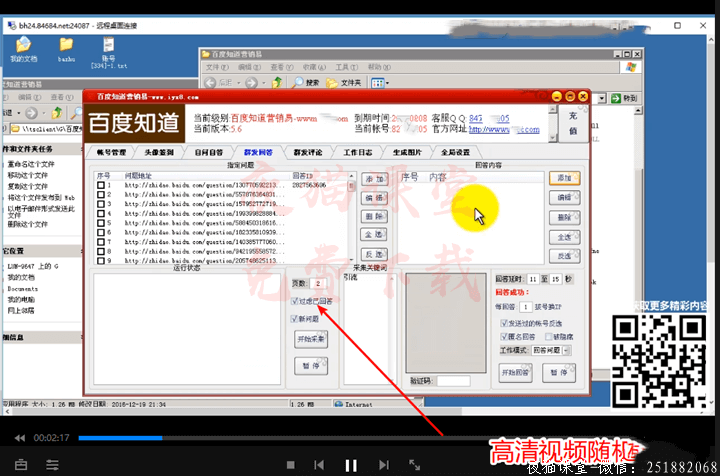Viewport: 720px width, 476px height.
Task: Open the 帐号 txt file on desktop
Action: coord(109,52)
